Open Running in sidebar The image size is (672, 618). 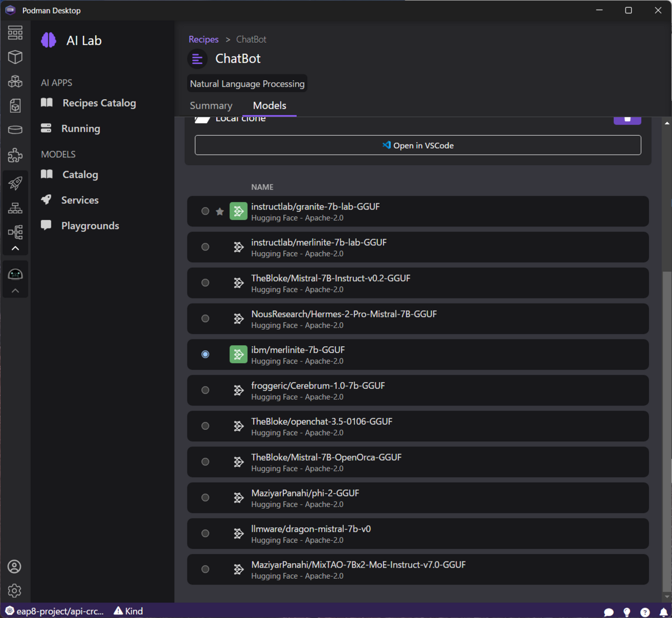point(81,128)
